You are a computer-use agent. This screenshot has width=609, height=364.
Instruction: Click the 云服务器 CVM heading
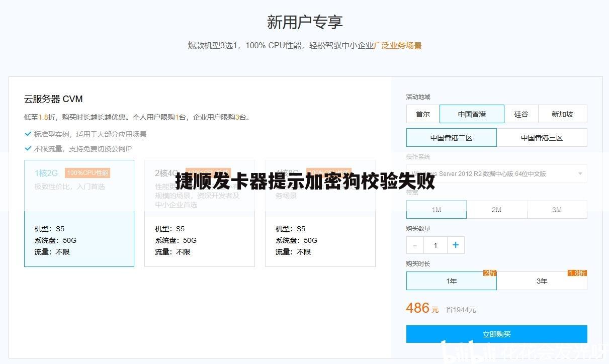coord(53,99)
